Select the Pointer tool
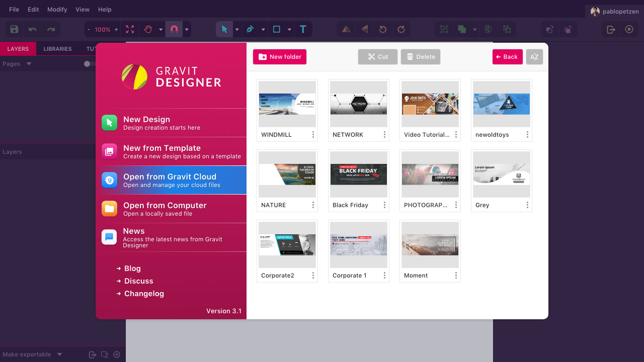644x362 pixels. click(224, 30)
